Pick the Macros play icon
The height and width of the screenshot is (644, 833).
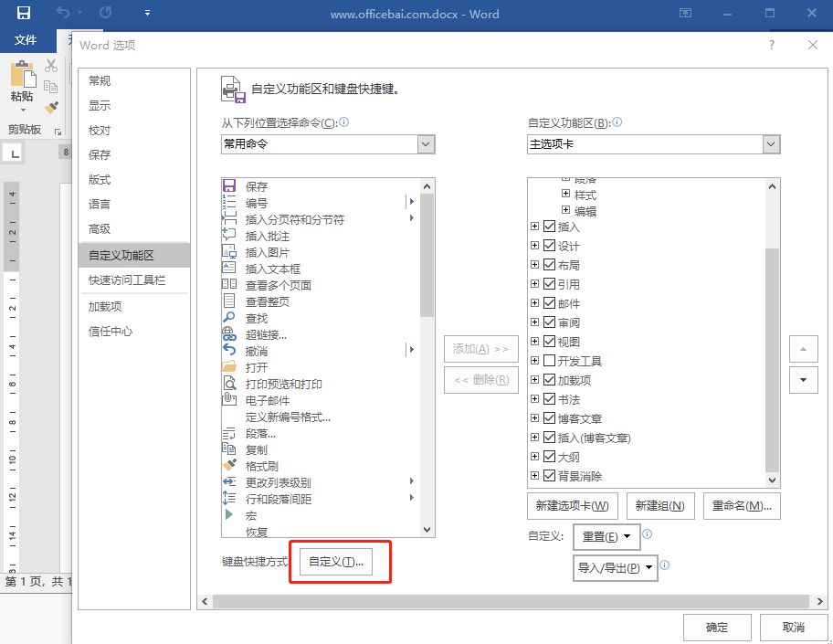[229, 515]
